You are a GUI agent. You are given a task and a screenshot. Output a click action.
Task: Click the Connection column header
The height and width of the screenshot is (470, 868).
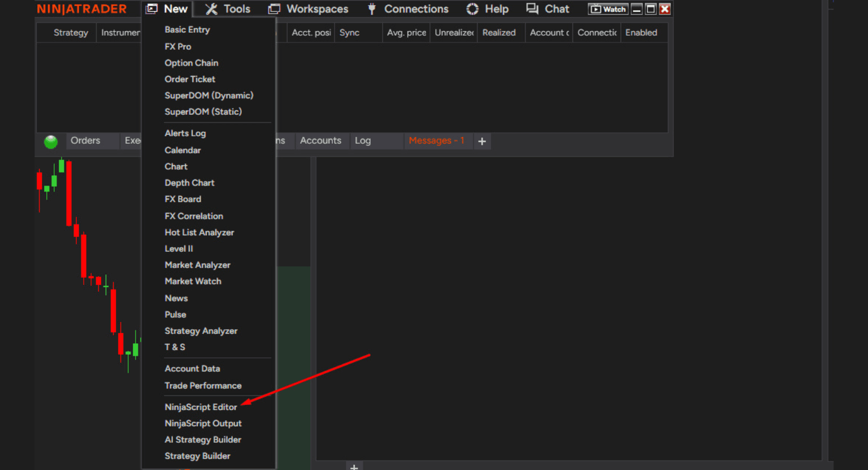pos(597,33)
